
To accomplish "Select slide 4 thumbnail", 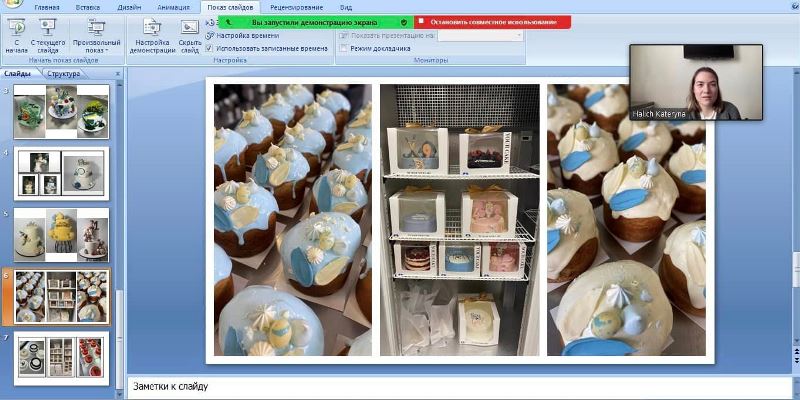I will pos(61,173).
